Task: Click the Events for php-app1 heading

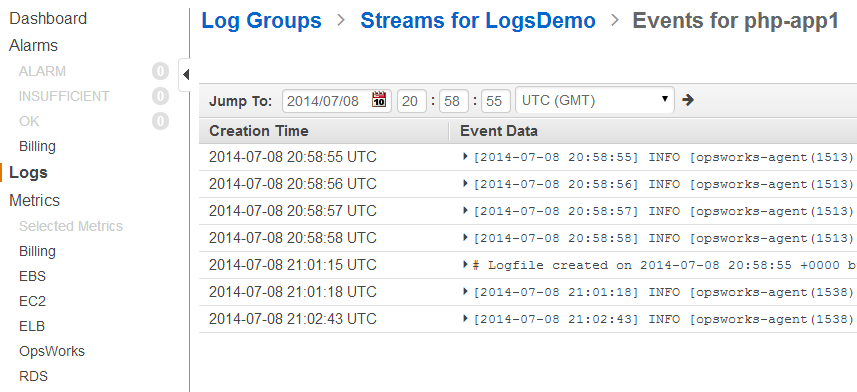Action: pos(736,21)
